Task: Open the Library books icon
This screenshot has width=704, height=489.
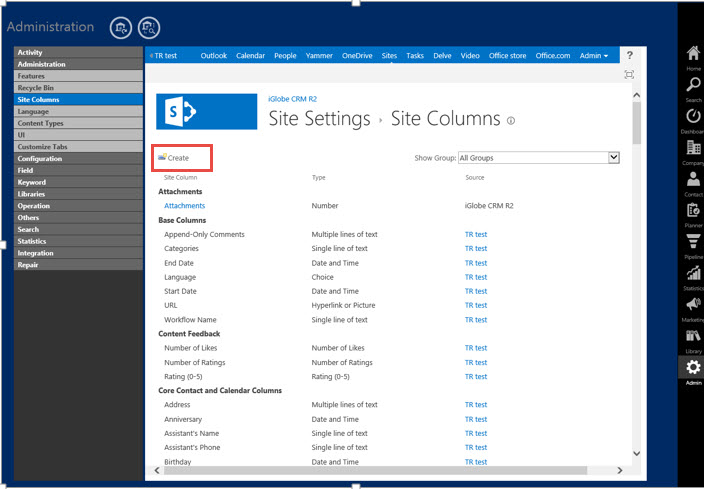Action: point(693,335)
